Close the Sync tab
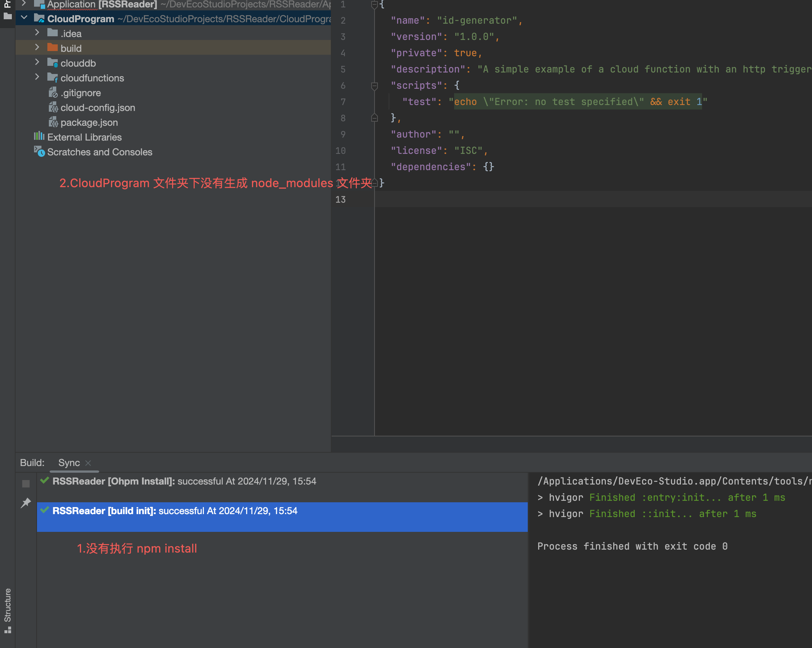Image resolution: width=812 pixels, height=648 pixels. point(88,463)
